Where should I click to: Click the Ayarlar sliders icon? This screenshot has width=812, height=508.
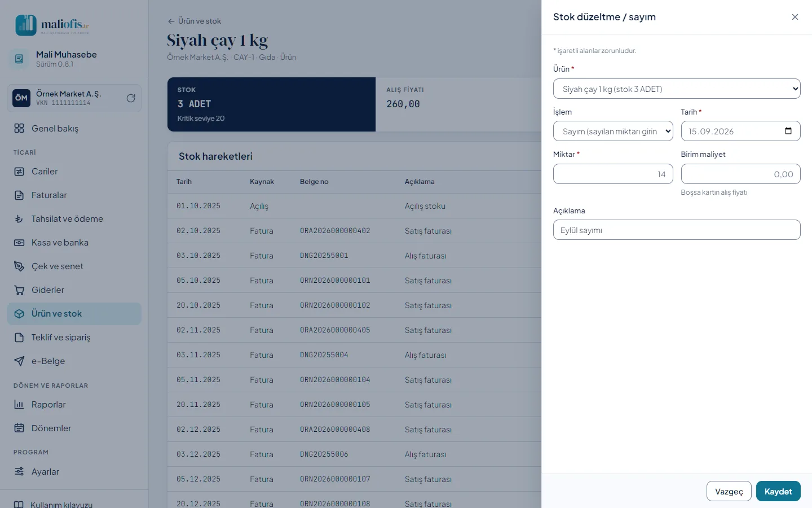(x=19, y=472)
